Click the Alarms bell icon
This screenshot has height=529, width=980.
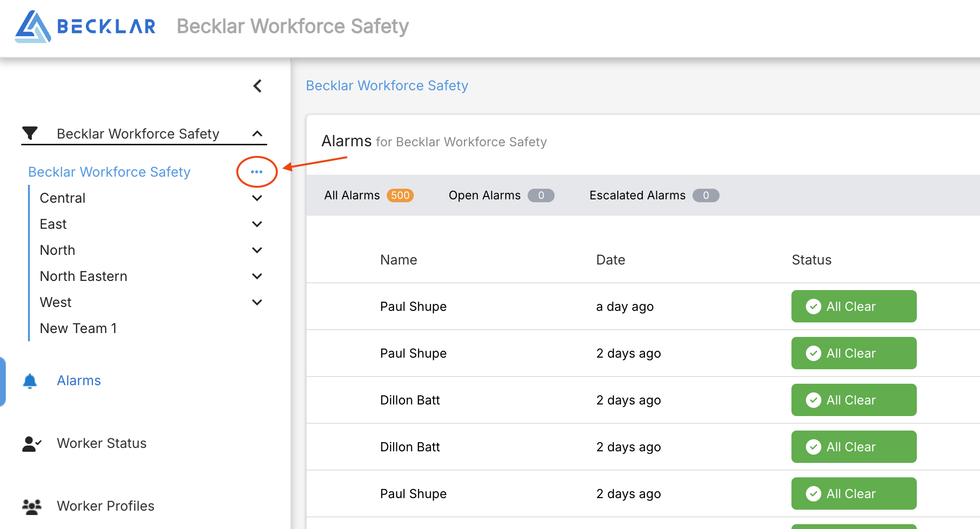tap(30, 381)
